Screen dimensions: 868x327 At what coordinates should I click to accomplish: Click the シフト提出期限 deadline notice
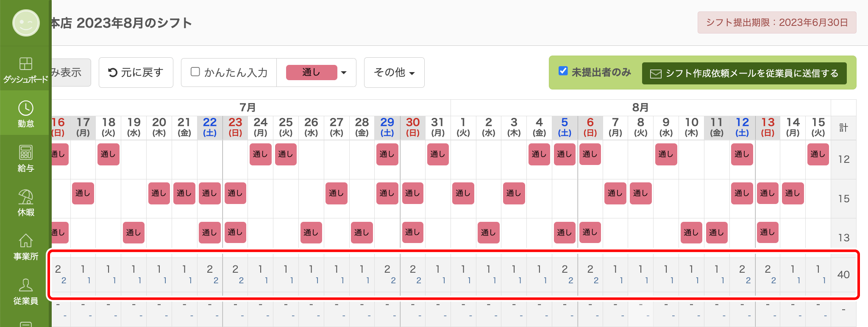coord(777,22)
